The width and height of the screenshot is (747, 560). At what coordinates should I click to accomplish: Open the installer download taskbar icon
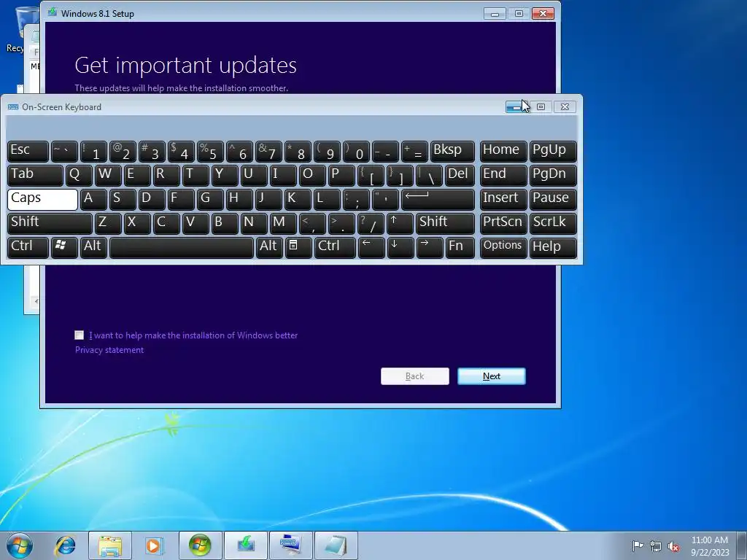click(x=245, y=545)
